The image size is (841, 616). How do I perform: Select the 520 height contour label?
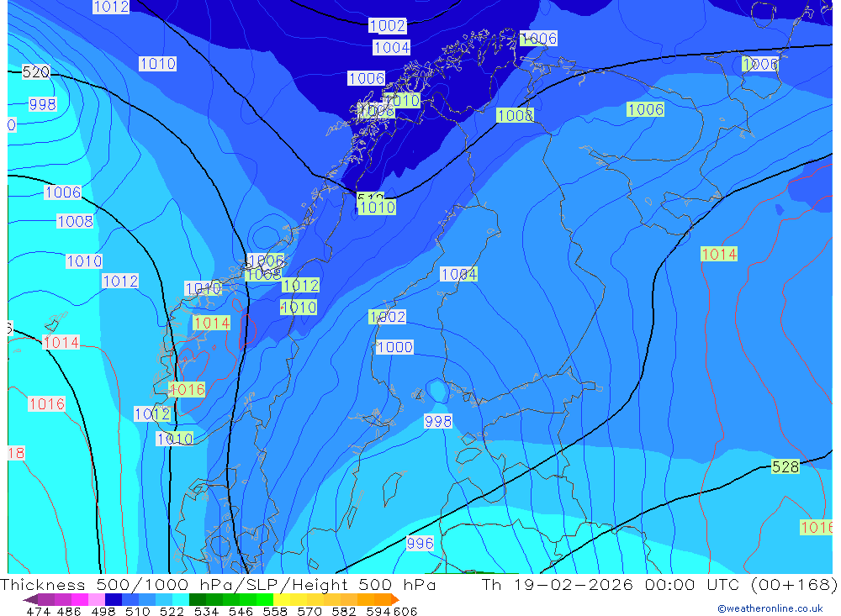click(x=36, y=71)
